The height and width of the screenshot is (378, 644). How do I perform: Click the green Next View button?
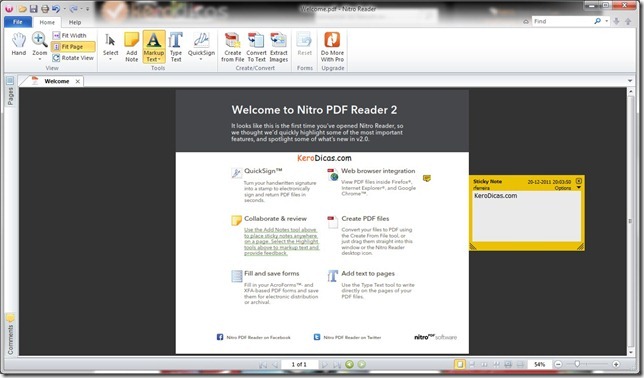[361, 364]
